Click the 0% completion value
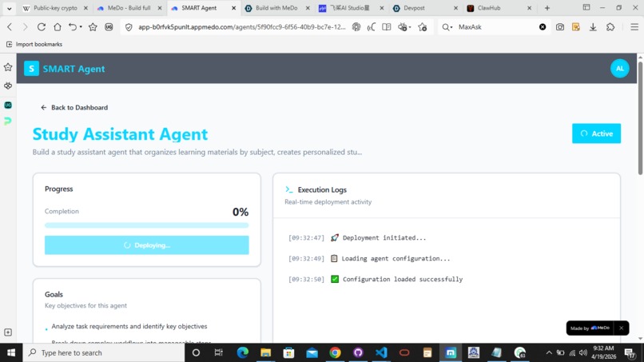 (x=241, y=212)
